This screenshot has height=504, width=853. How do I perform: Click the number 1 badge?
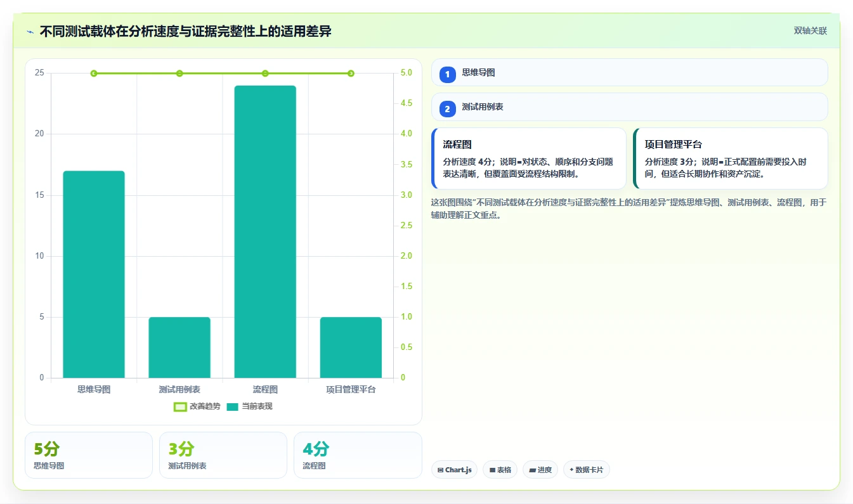tap(448, 75)
